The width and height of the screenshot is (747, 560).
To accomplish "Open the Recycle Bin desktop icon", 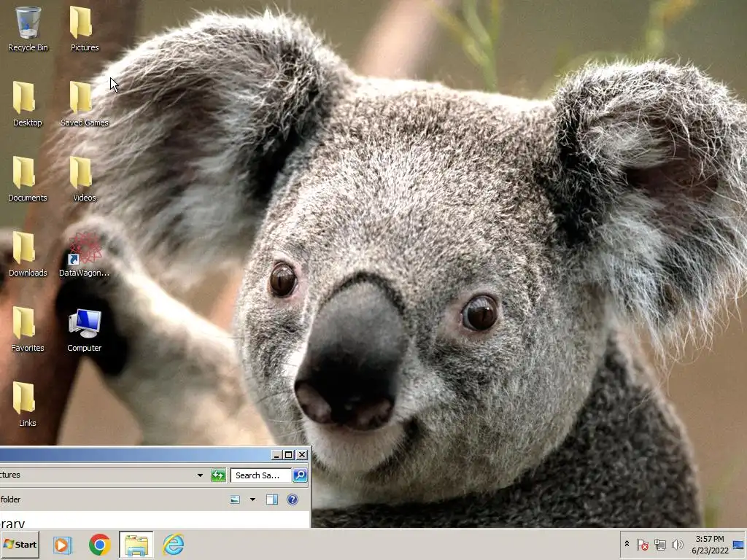I will point(28,28).
